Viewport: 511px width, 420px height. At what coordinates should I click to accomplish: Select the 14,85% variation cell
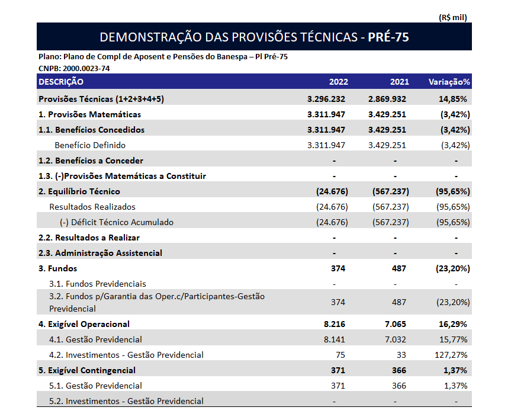click(454, 99)
